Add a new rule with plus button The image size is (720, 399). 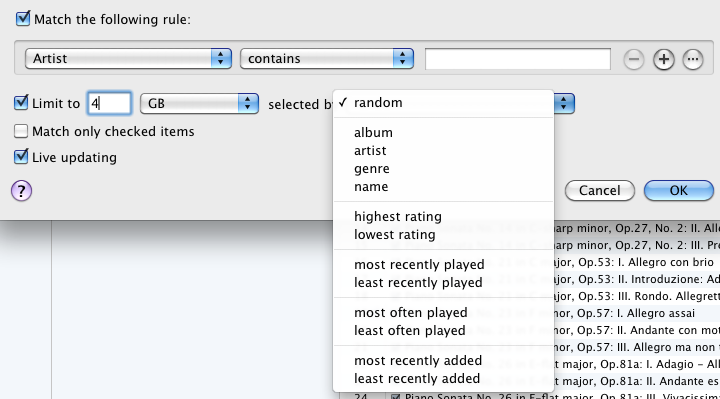664,59
